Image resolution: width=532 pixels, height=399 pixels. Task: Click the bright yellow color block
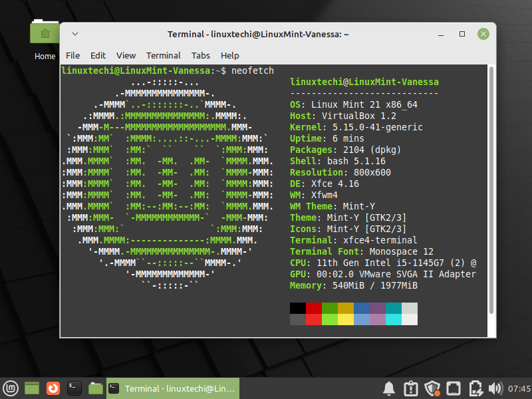pos(346,320)
